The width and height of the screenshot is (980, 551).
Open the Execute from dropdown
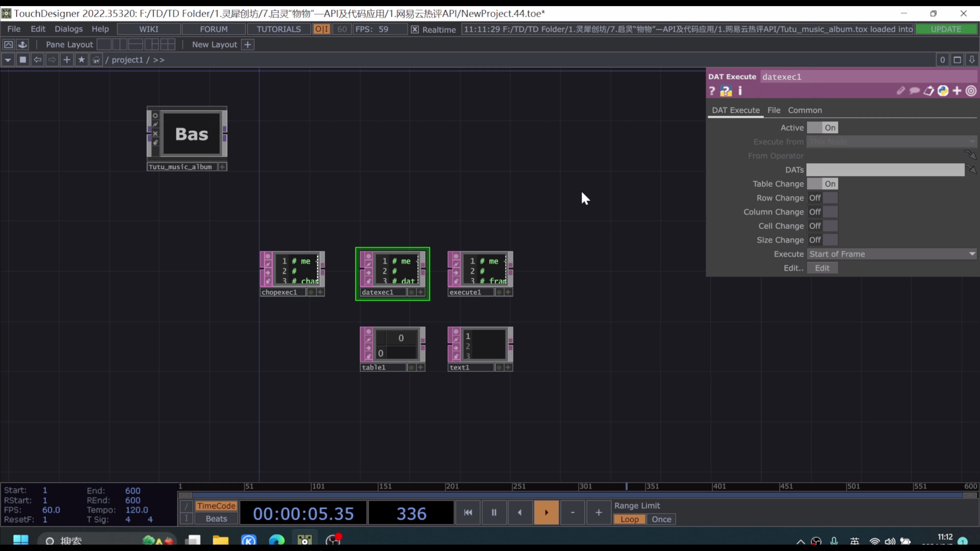click(891, 142)
